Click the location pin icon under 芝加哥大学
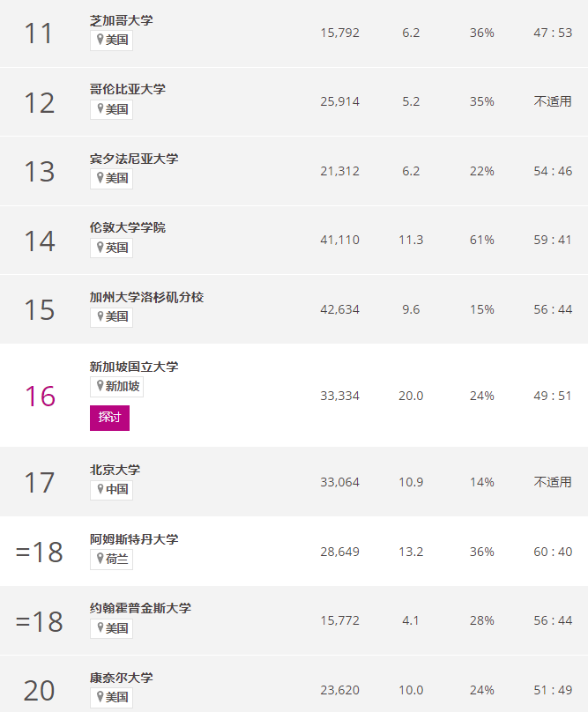The image size is (588, 712). [x=100, y=40]
